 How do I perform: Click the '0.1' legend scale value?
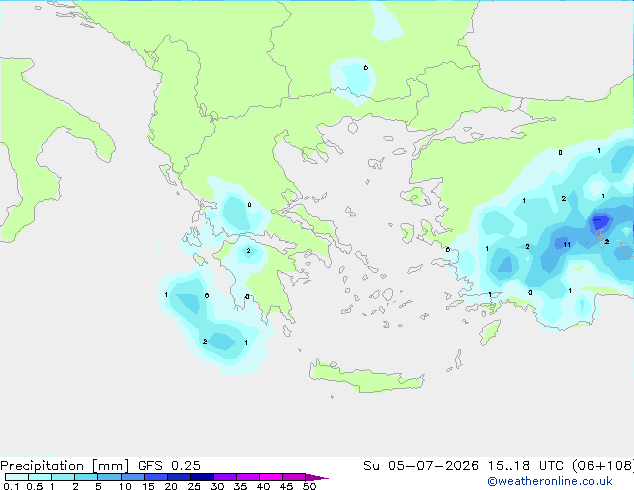tap(11, 486)
